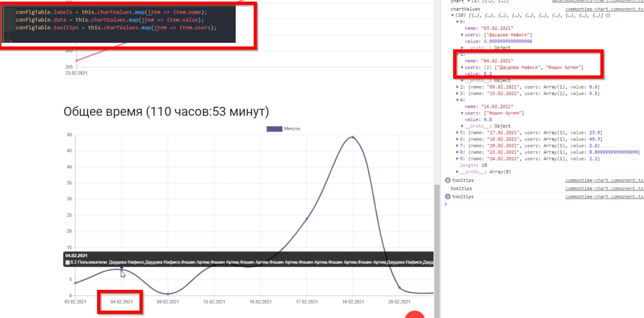This screenshot has height=318, width=644.
Task: Expand __proto__ Object below value 9.8
Action: click(462, 126)
